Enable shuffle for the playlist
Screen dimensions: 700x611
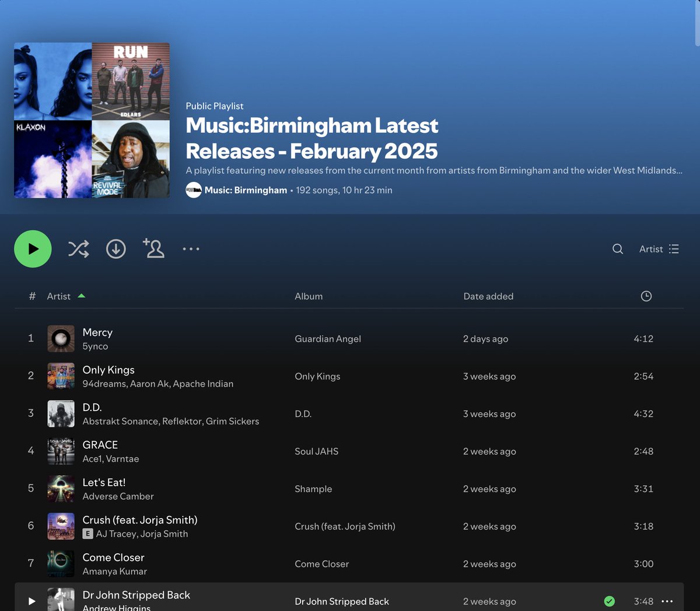tap(78, 249)
